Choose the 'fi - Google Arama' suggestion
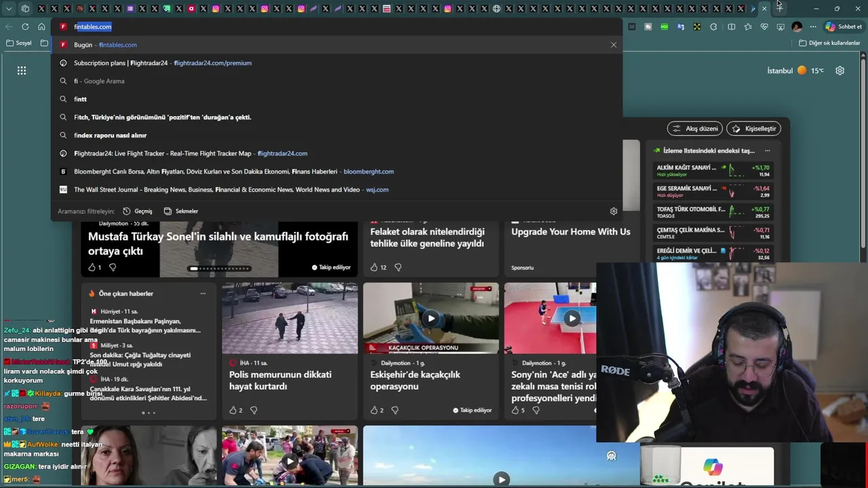 [x=336, y=81]
